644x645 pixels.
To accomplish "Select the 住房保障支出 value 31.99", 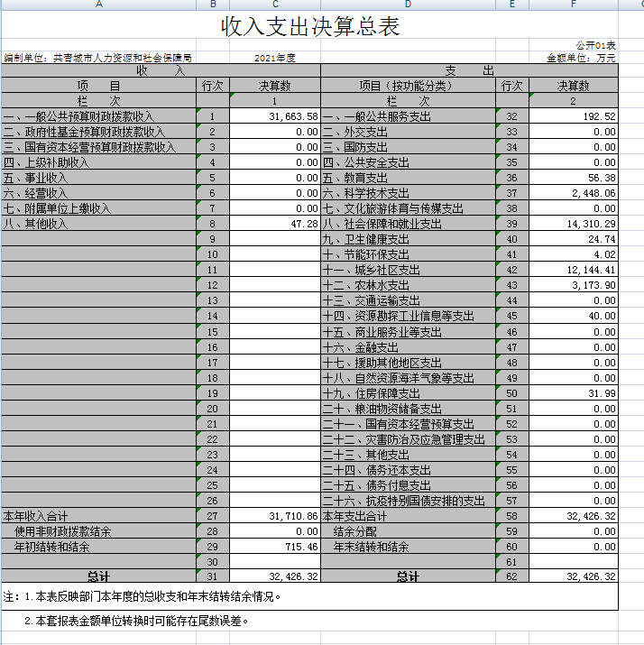I will coord(574,393).
